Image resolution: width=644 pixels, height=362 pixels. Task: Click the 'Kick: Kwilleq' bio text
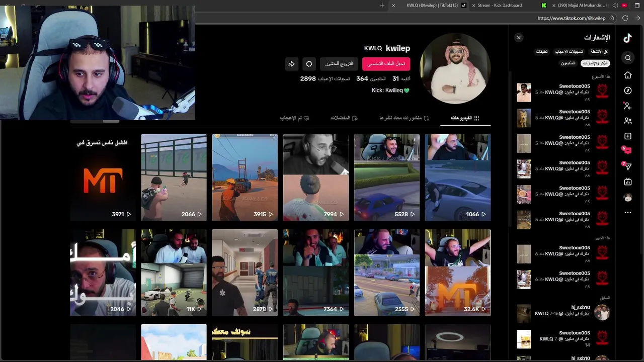390,90
